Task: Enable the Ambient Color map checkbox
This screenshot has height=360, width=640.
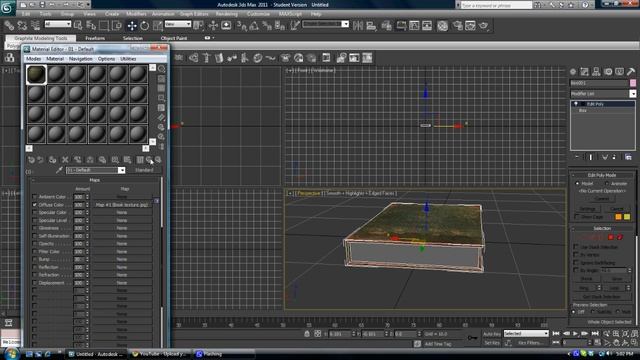Action: click(x=34, y=197)
